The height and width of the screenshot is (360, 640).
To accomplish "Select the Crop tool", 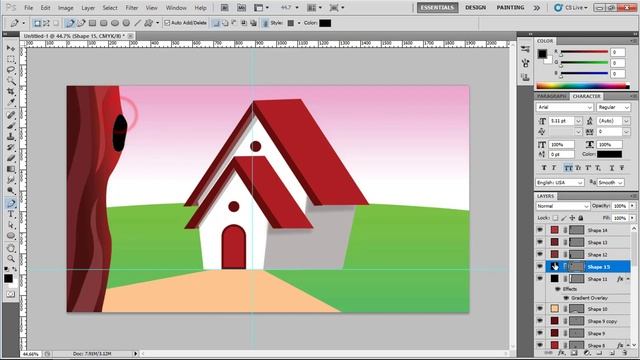I will tap(11, 91).
